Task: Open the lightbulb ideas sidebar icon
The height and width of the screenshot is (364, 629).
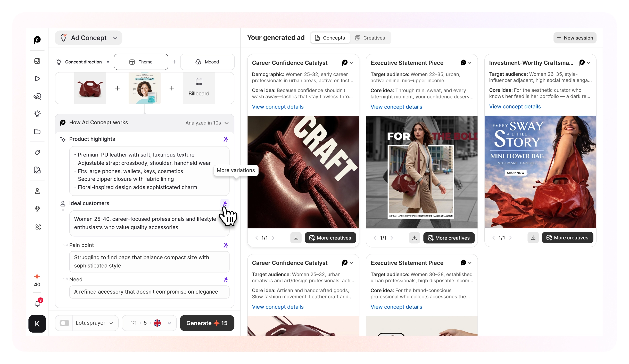Action: click(37, 114)
